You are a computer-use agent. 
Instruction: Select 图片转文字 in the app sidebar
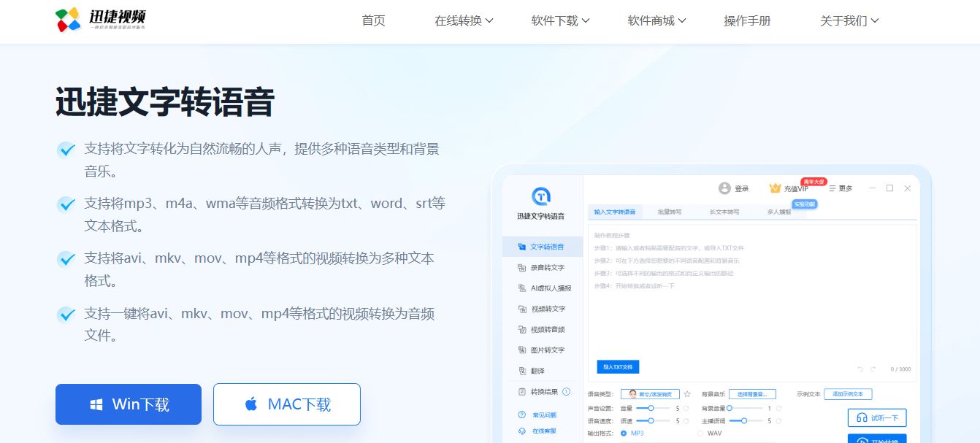[543, 350]
